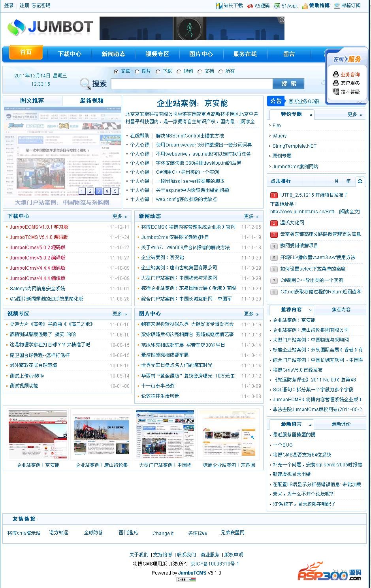Click the 关于我们 footer link
The height and width of the screenshot is (588, 371).
point(139,555)
